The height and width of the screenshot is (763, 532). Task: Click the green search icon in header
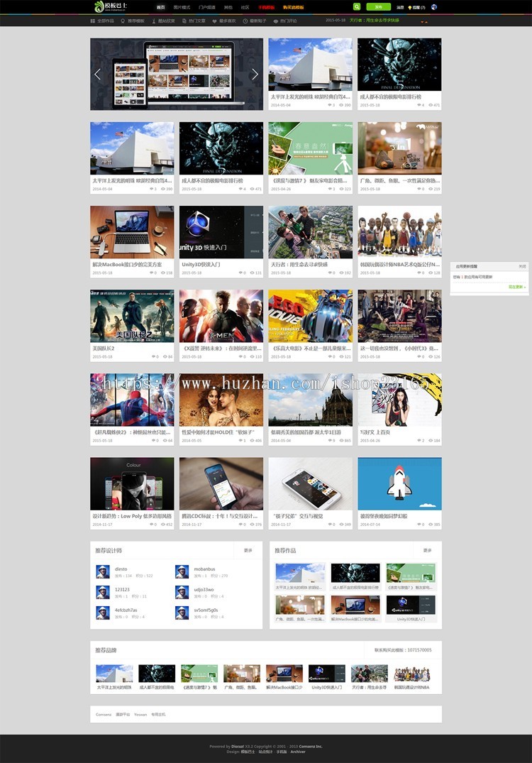pos(357,7)
